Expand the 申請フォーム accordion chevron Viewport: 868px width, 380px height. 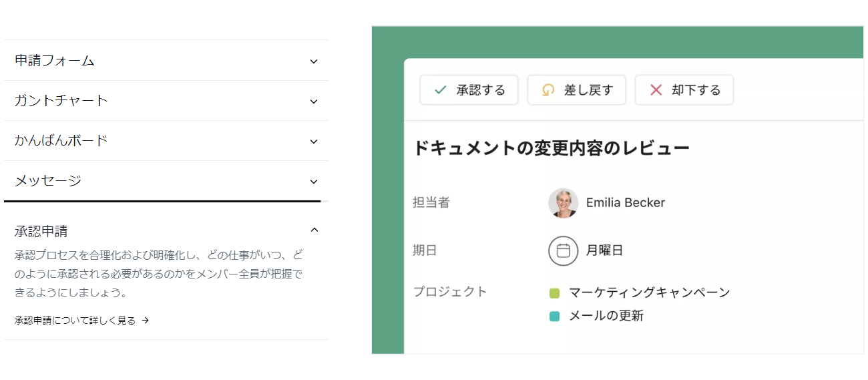[x=314, y=61]
